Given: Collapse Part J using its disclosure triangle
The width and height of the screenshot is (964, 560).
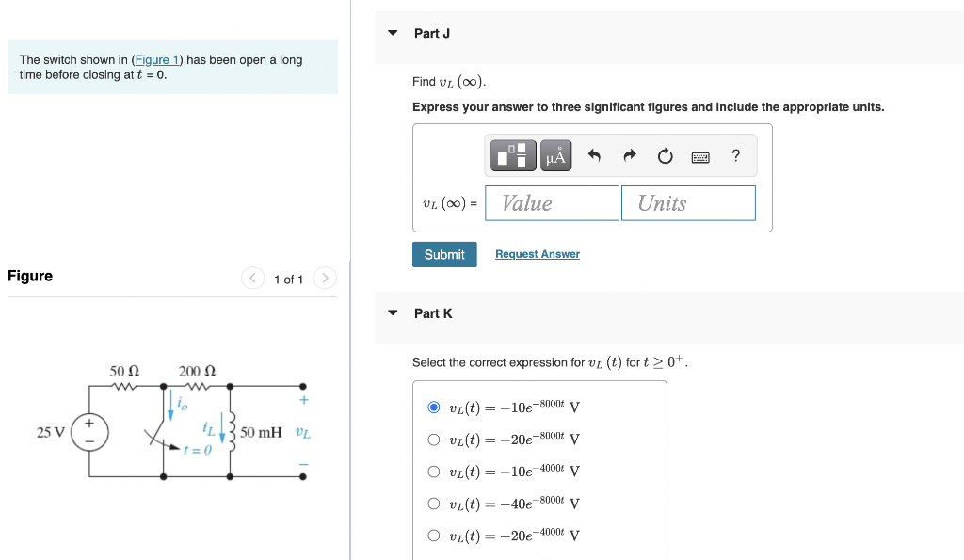Looking at the screenshot, I should [392, 33].
